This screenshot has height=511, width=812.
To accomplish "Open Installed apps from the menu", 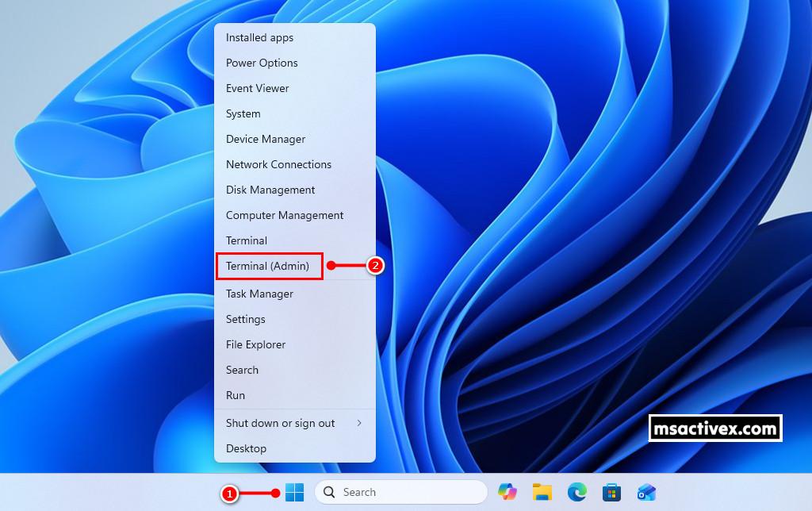I will [x=259, y=37].
